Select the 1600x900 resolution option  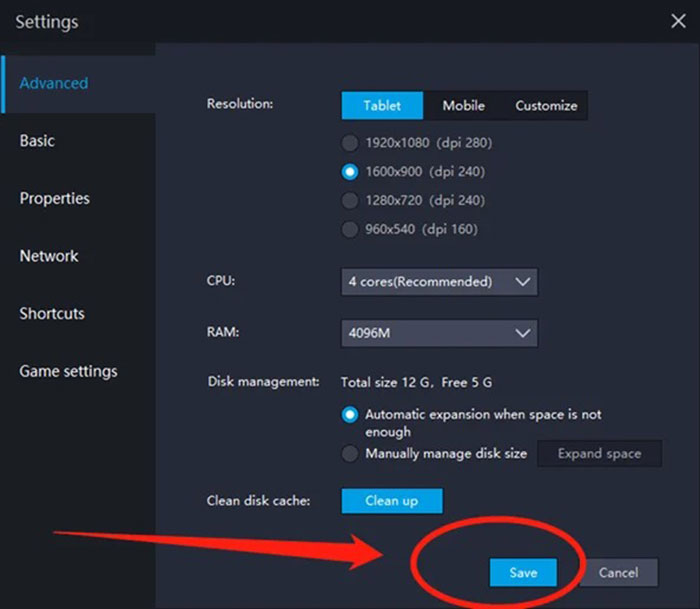coord(350,172)
